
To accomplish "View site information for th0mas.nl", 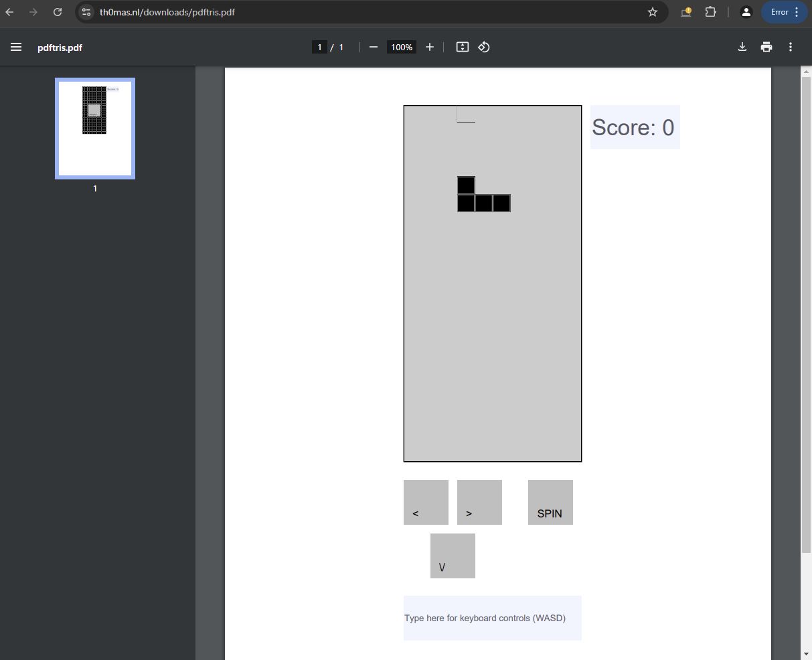I will coord(86,12).
